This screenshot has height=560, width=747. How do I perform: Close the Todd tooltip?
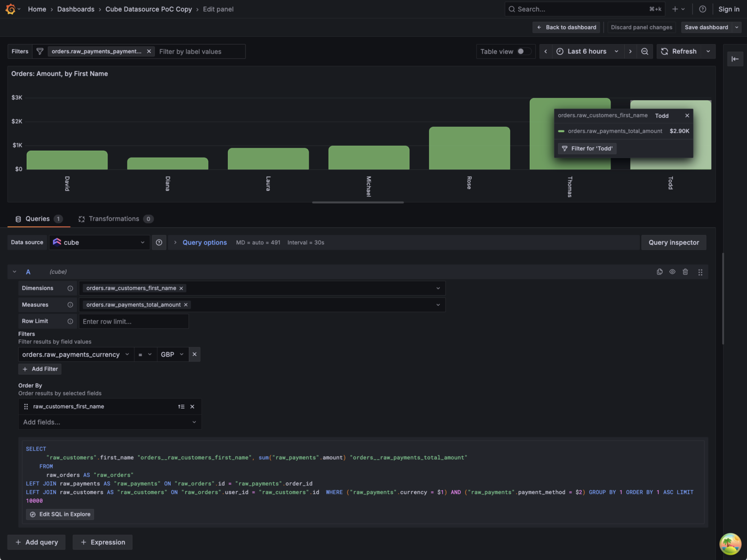687,116
